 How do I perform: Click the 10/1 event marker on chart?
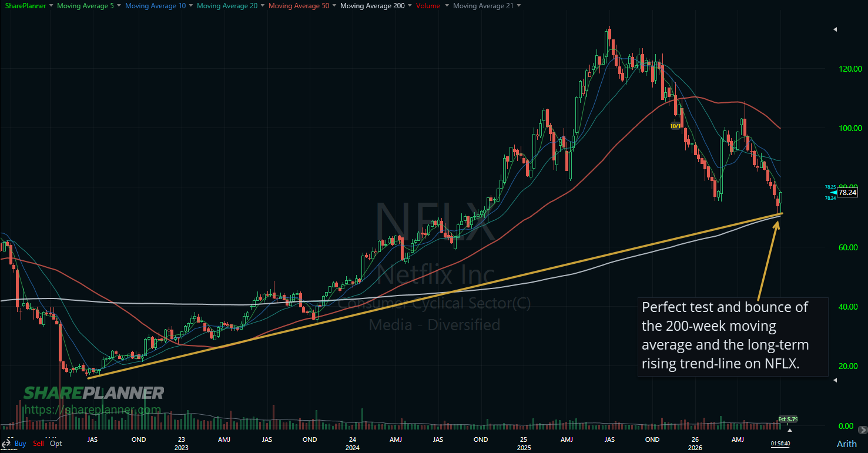676,126
